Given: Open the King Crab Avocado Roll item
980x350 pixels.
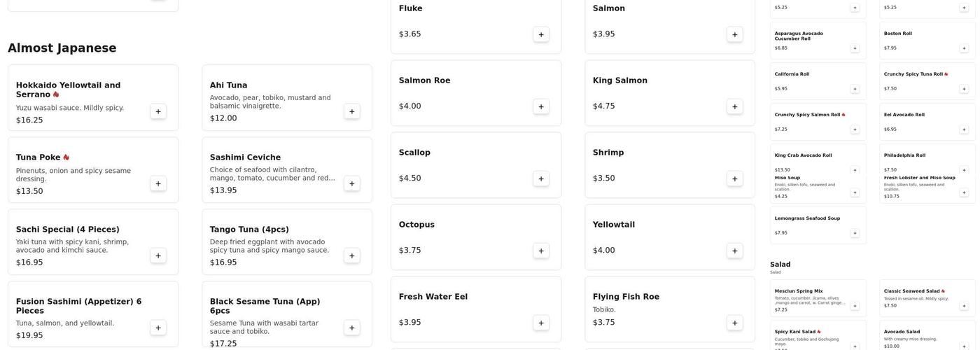Looking at the screenshot, I should 803,155.
